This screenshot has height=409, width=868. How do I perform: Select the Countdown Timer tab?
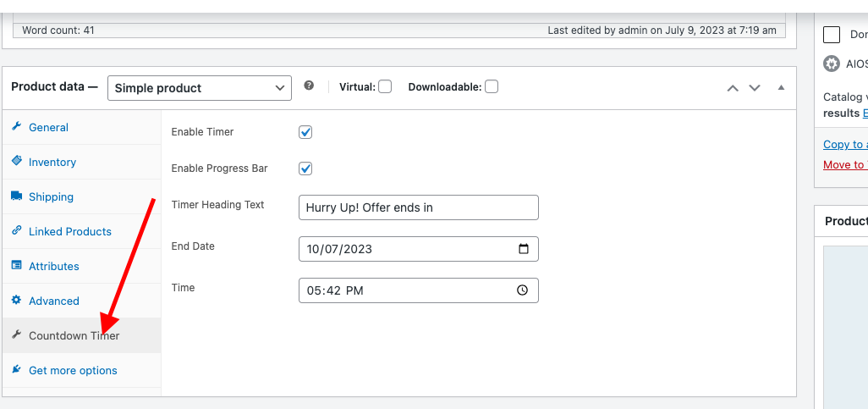tap(81, 335)
